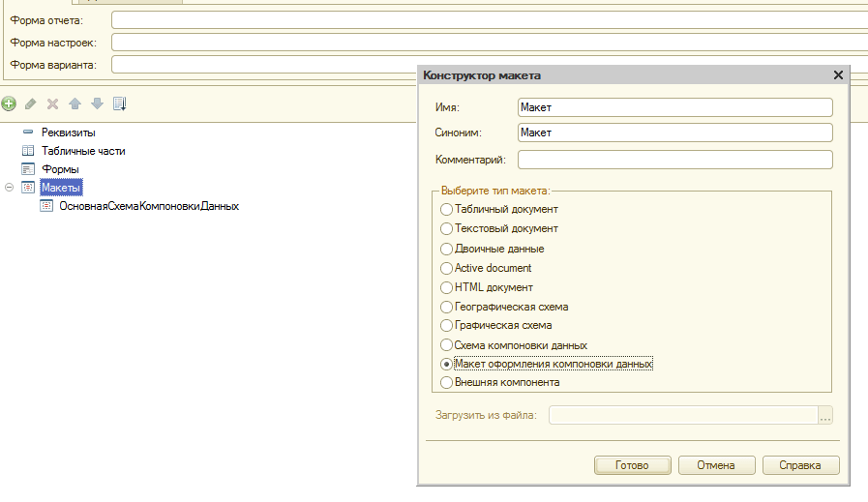Click into the Комментарий input field
The width and height of the screenshot is (868, 502).
pos(674,160)
